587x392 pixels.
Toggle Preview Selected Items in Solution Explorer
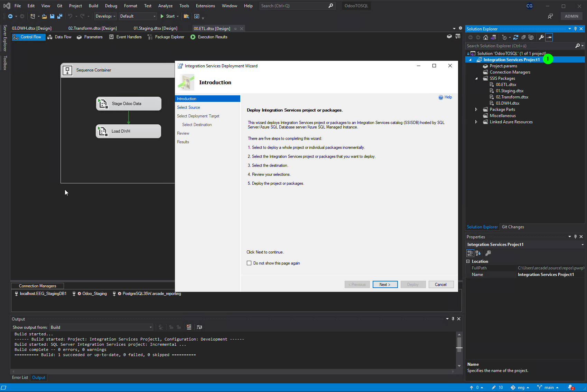(x=549, y=37)
